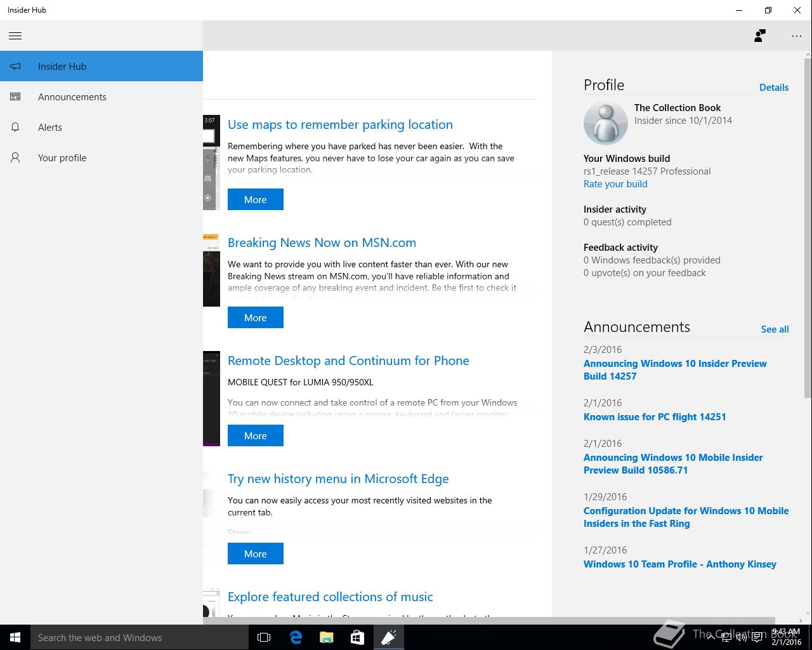Screen dimensions: 812x650
Task: Click 'See all' announcements link
Action: tap(775, 329)
